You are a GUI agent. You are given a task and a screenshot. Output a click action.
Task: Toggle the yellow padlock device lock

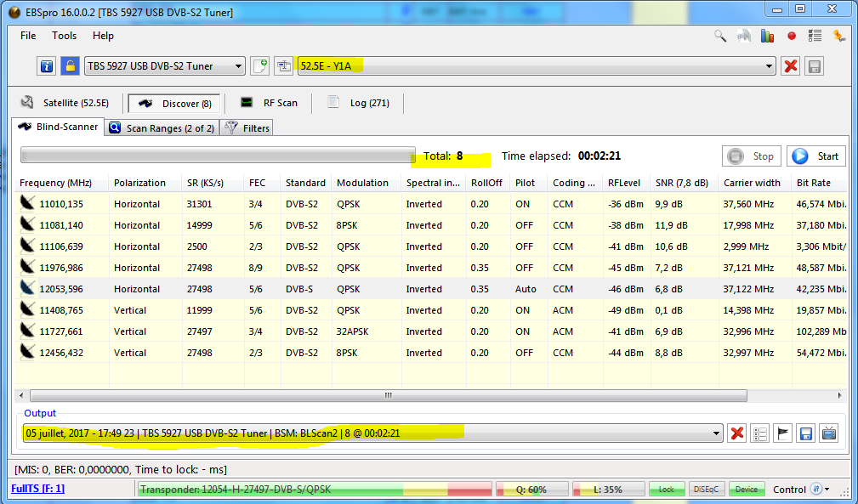click(x=70, y=66)
